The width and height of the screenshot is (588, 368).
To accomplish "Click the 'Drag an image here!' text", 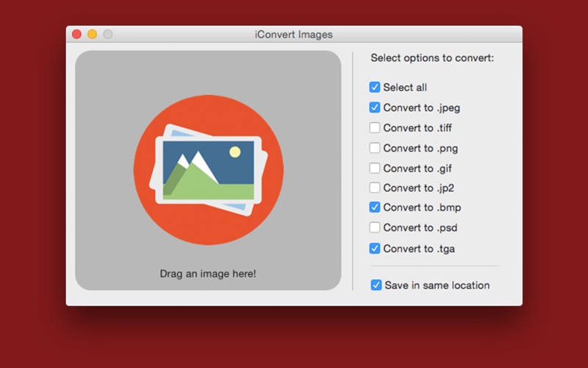I will 208,273.
